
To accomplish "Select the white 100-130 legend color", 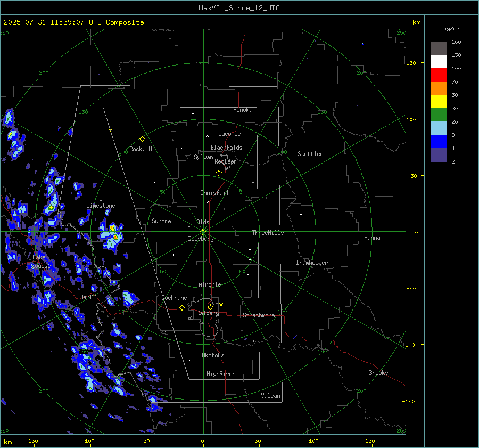I will tap(439, 61).
